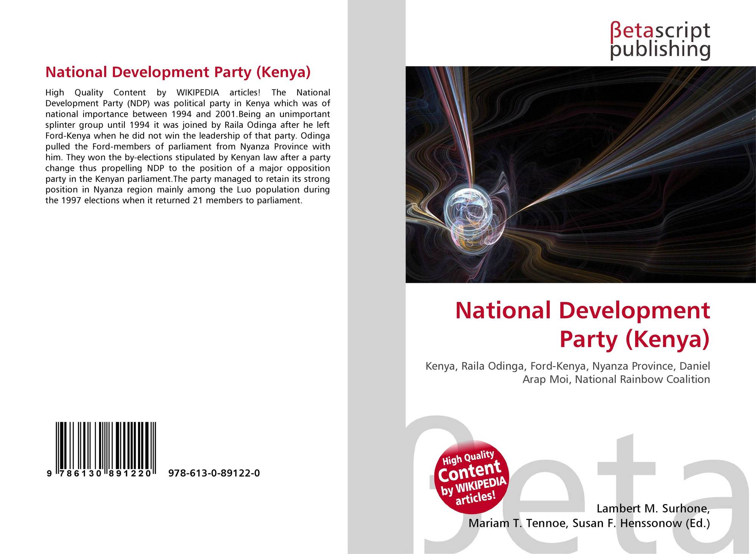756x554 pixels.
Task: Click the keywords subtitle starting with Kenya, Raila Odinga
Action: (x=568, y=372)
